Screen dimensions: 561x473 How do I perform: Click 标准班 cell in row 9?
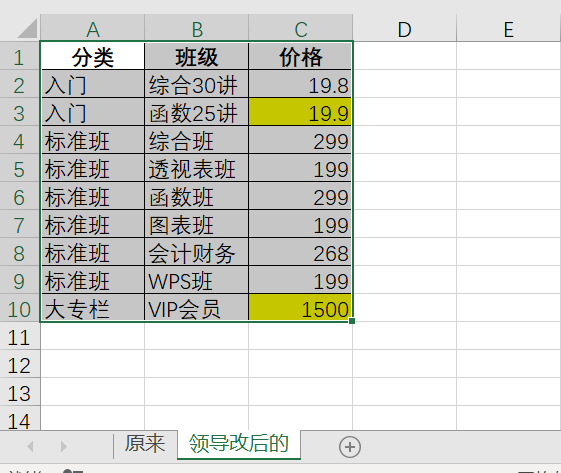coord(93,280)
